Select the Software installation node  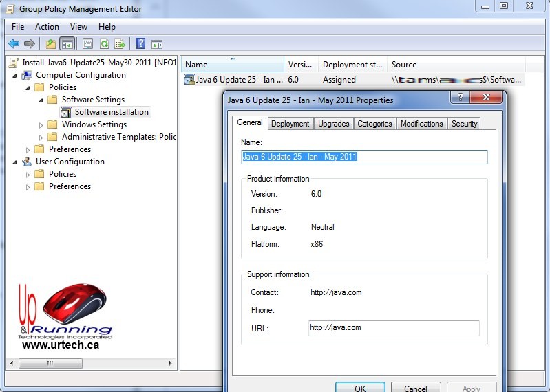[111, 112]
